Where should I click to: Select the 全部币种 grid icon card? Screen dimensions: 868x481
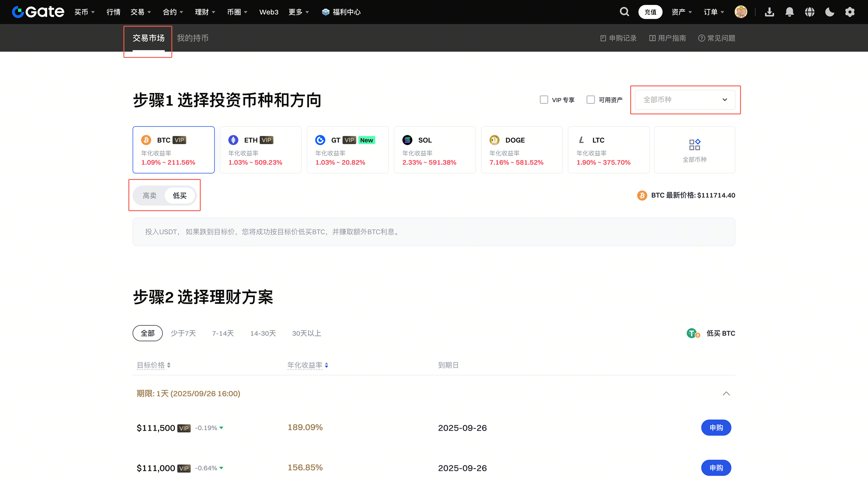(x=694, y=150)
